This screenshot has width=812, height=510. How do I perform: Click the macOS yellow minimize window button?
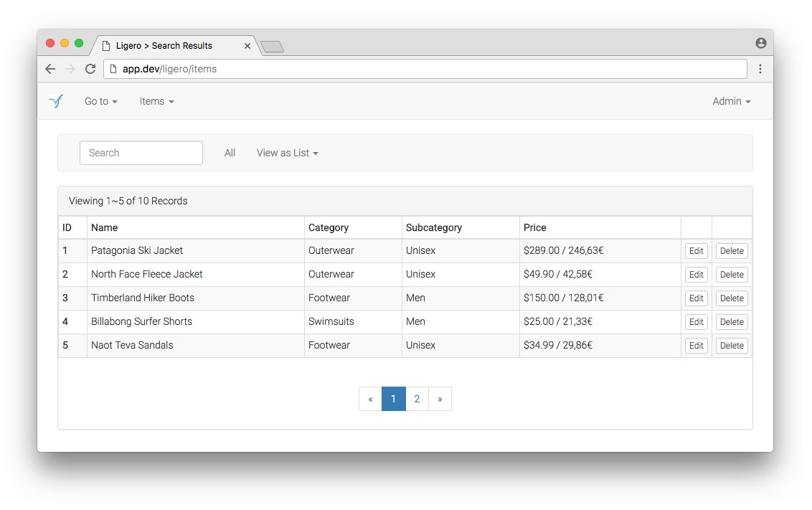(65, 43)
